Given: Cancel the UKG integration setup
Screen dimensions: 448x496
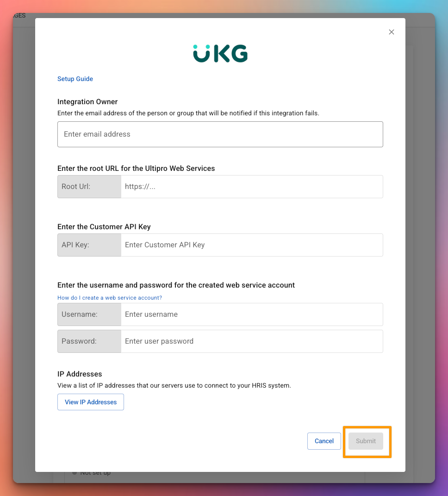Looking at the screenshot, I should pyautogui.click(x=324, y=441).
